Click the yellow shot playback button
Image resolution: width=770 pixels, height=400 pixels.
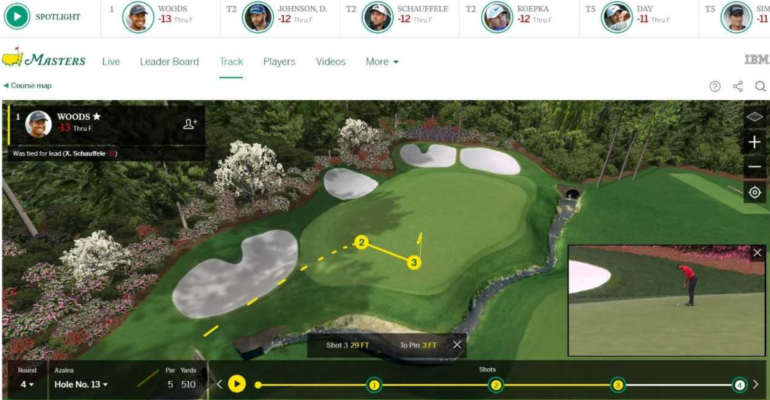(x=237, y=384)
